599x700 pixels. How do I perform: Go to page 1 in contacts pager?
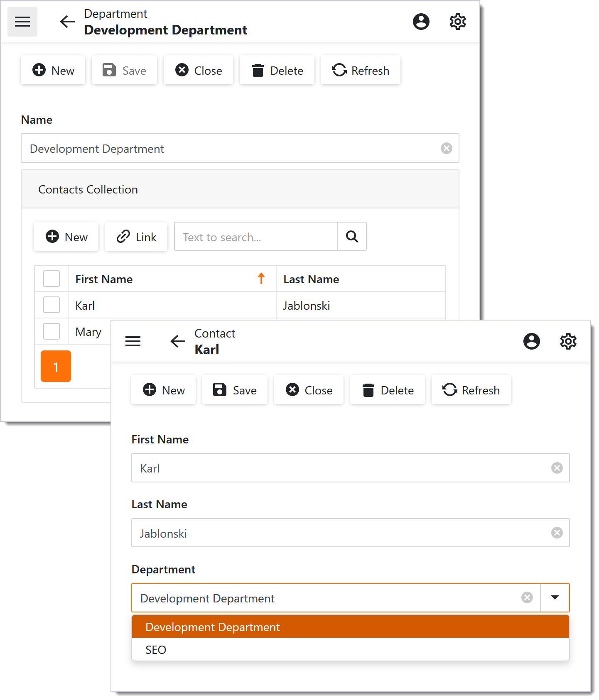56,366
